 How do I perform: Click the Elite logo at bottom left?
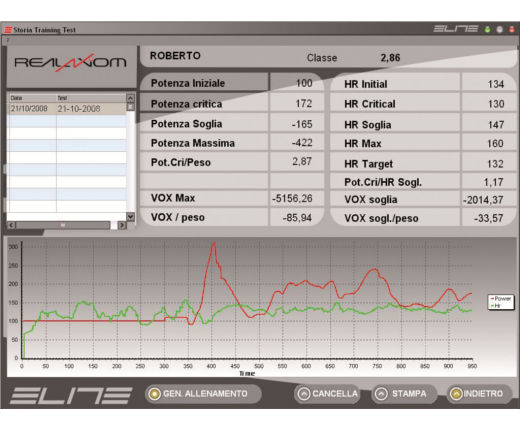(71, 396)
